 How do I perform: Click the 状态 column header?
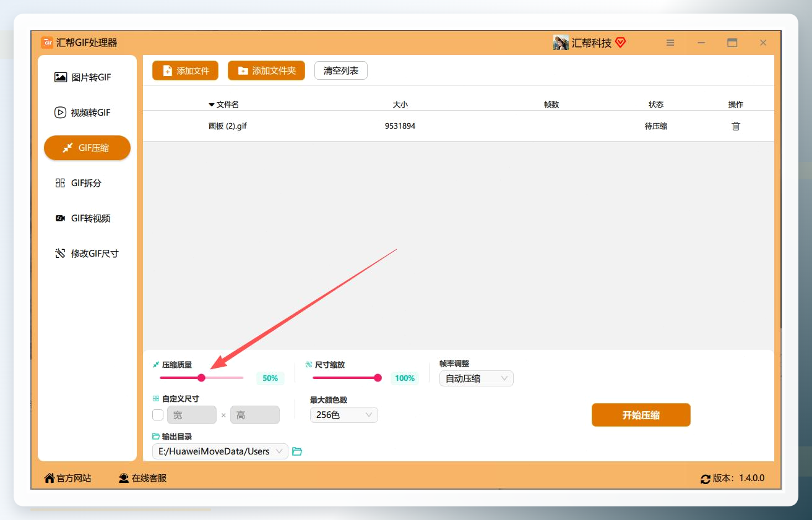tap(656, 104)
